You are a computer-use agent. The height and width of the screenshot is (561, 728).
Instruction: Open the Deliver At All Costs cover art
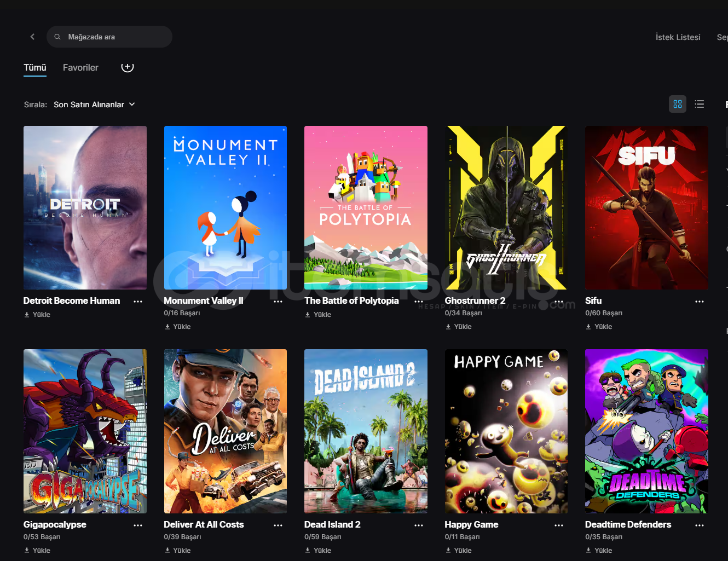pos(226,431)
